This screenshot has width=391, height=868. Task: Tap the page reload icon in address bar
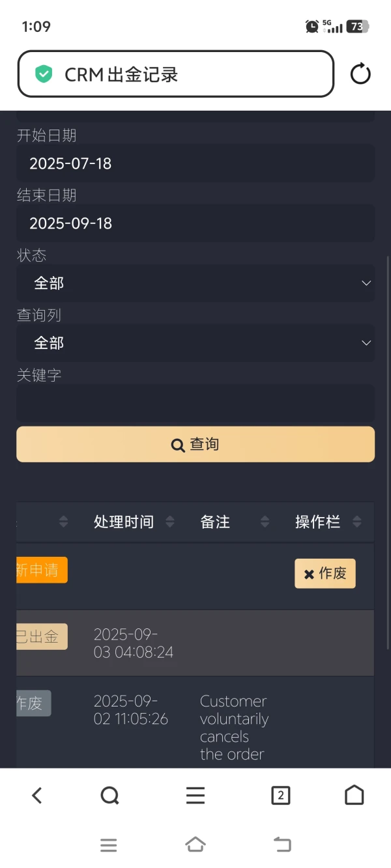360,74
